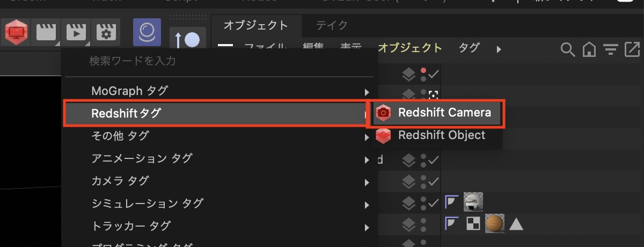Click the red Redshift RenderView icon
Image resolution: width=644 pixels, height=247 pixels.
point(17,33)
